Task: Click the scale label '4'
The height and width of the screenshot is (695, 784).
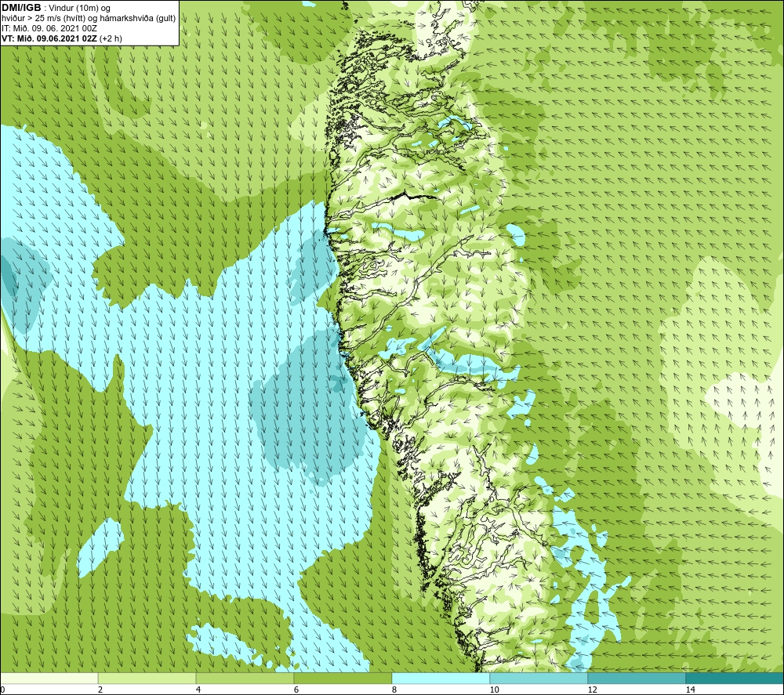Action: (198, 690)
